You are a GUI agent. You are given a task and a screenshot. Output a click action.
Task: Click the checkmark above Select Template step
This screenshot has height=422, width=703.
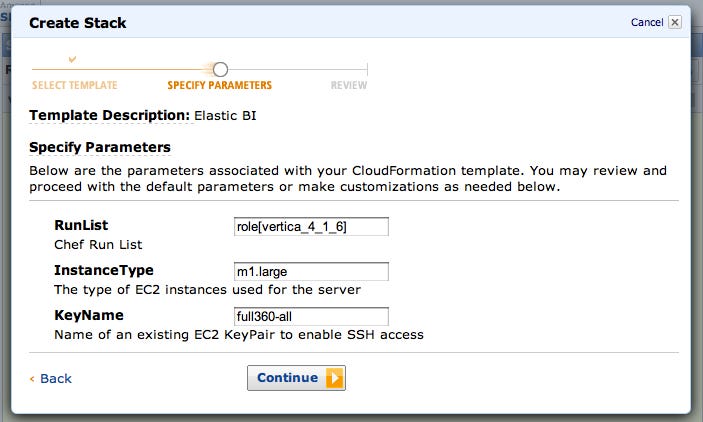click(x=71, y=60)
